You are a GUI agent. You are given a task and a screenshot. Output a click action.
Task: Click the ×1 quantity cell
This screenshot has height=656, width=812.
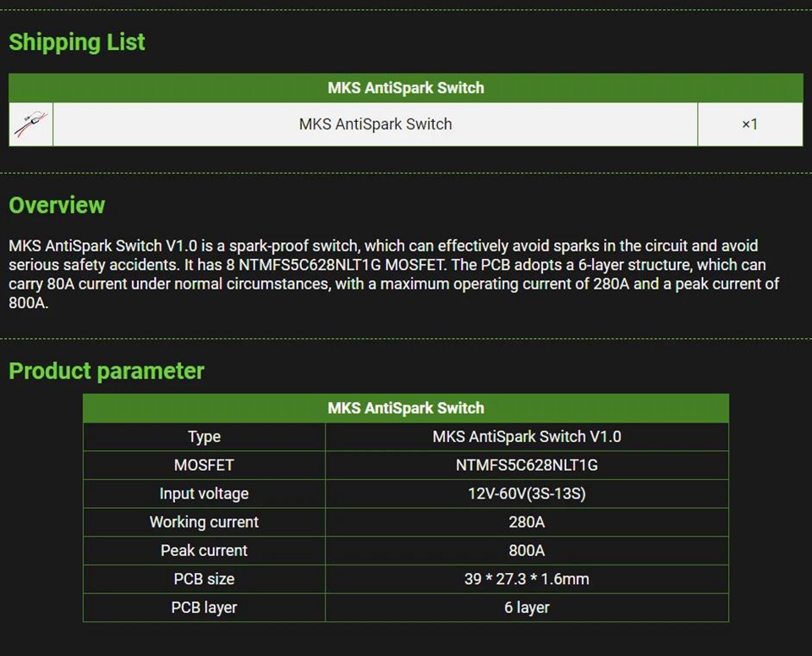tap(749, 124)
